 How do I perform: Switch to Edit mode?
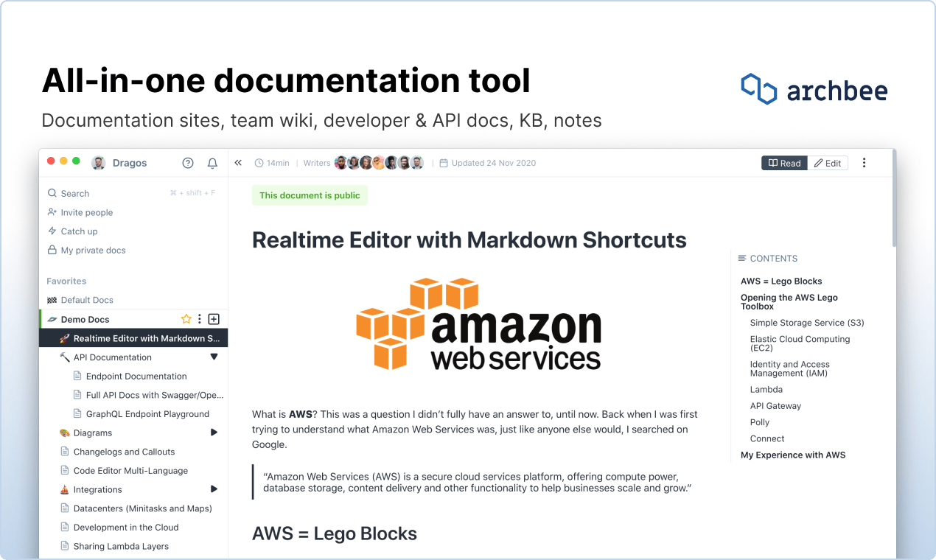click(x=828, y=163)
